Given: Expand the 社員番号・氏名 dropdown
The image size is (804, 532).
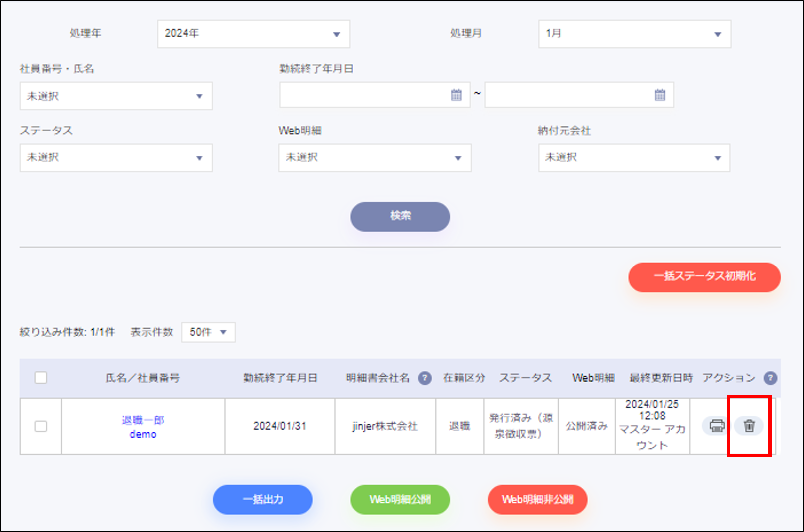Looking at the screenshot, I should (116, 96).
